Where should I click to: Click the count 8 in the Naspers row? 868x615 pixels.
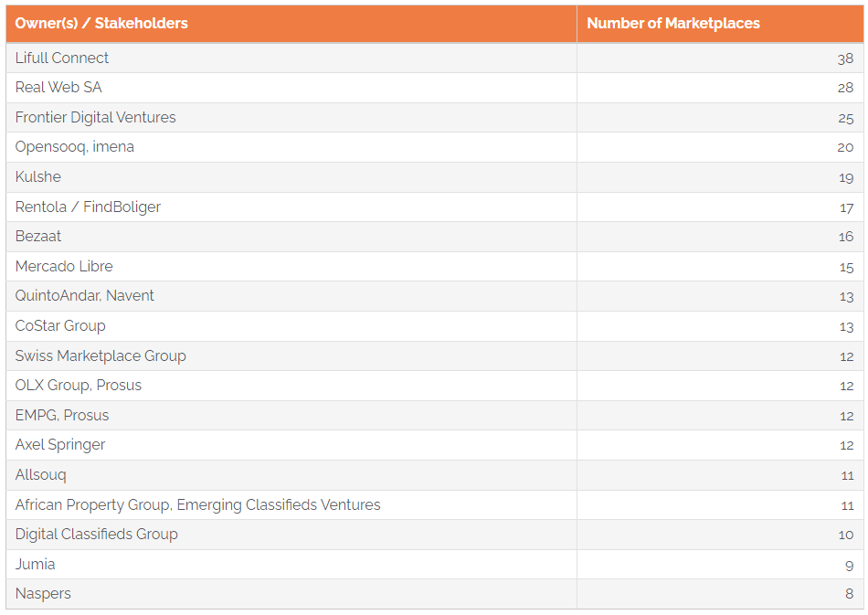850,595
